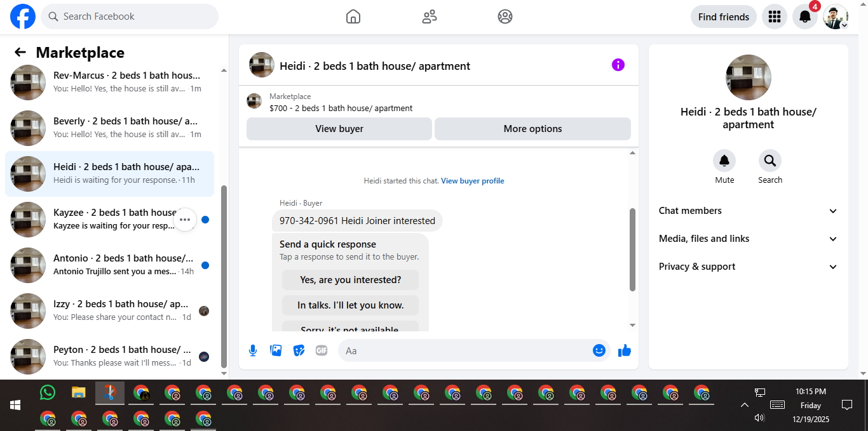The image size is (868, 431).
Task: Attach a photo using the image icon
Action: 276,350
